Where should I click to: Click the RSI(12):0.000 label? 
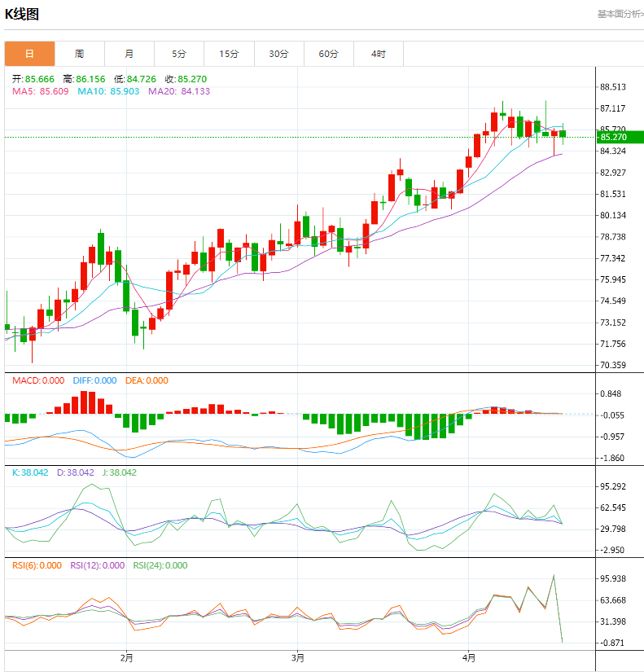point(97,566)
